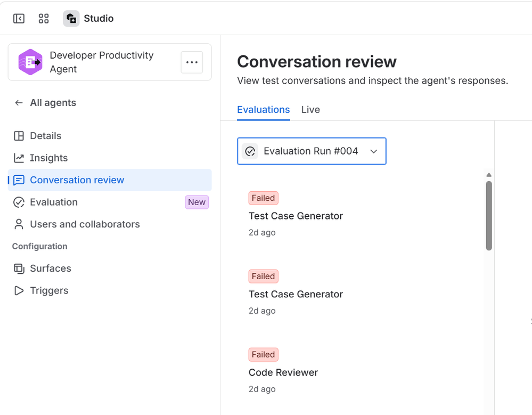Image resolution: width=532 pixels, height=415 pixels.
Task: Click the Developer Productivity Agent avatar
Action: tap(30, 62)
